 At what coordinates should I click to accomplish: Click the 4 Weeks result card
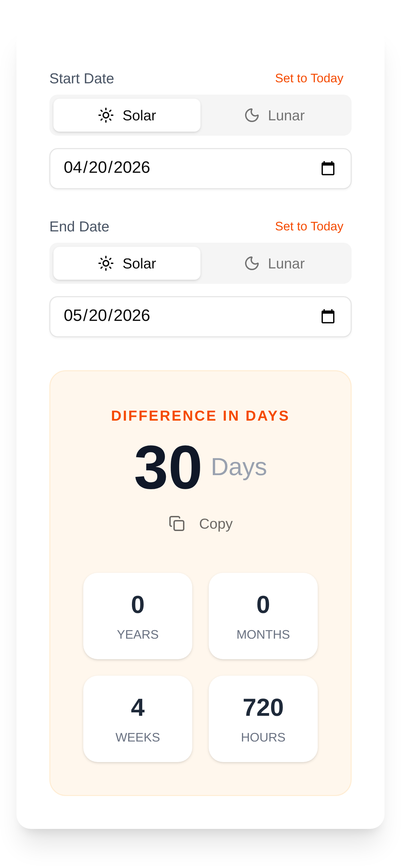(138, 719)
